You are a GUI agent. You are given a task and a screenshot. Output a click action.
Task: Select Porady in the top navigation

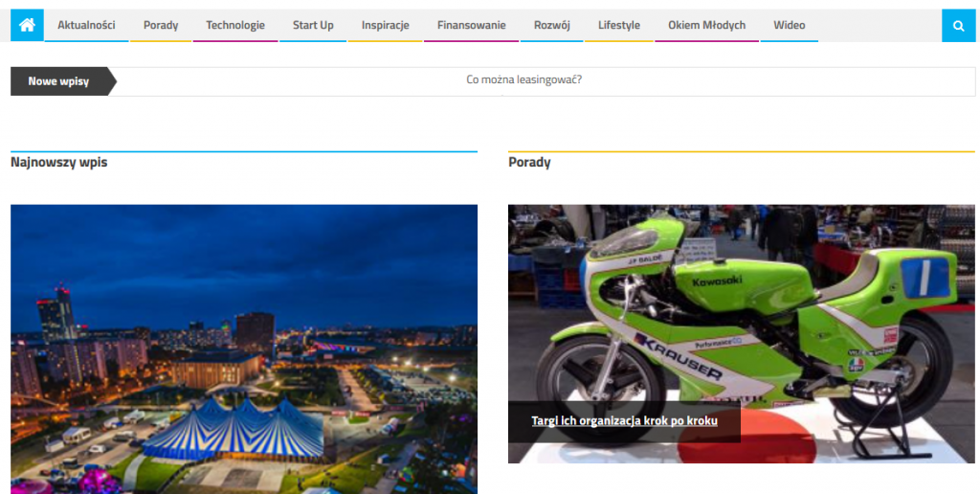(x=161, y=26)
